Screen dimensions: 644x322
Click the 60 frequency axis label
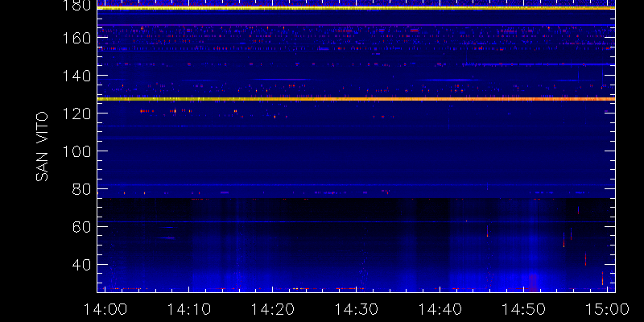(x=81, y=227)
